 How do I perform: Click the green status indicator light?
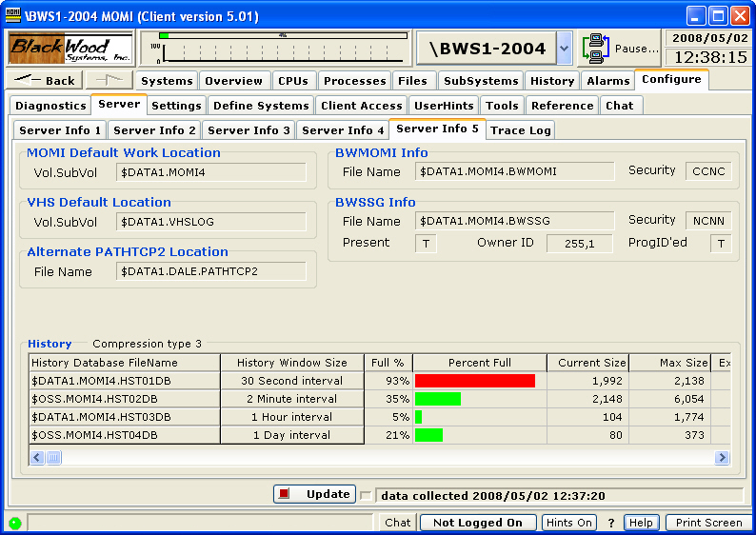coord(14,523)
